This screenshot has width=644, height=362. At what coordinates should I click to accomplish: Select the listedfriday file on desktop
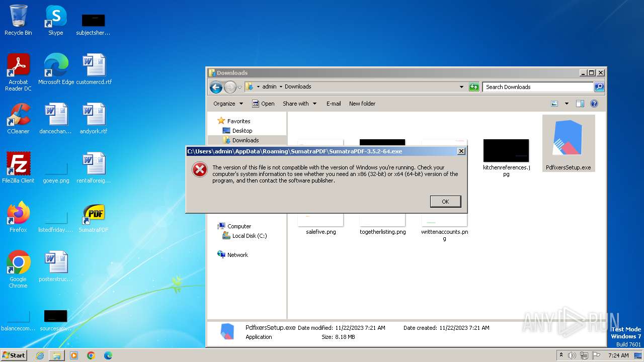56,221
